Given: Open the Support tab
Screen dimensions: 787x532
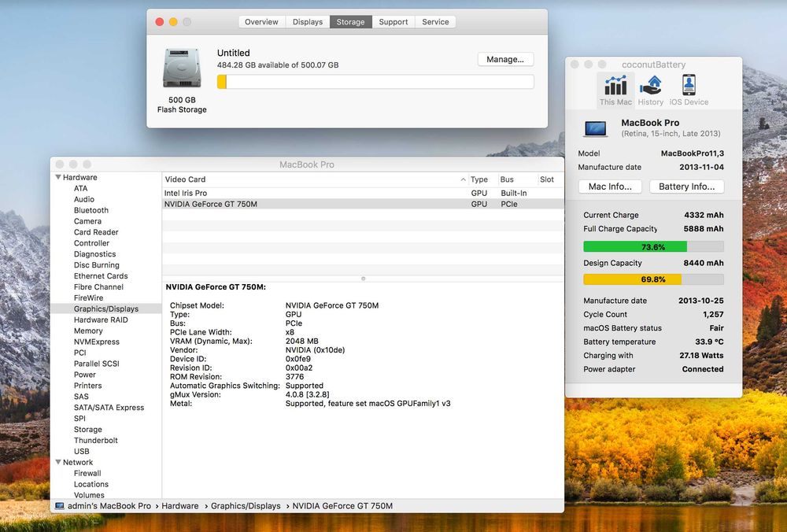Looking at the screenshot, I should [x=393, y=21].
